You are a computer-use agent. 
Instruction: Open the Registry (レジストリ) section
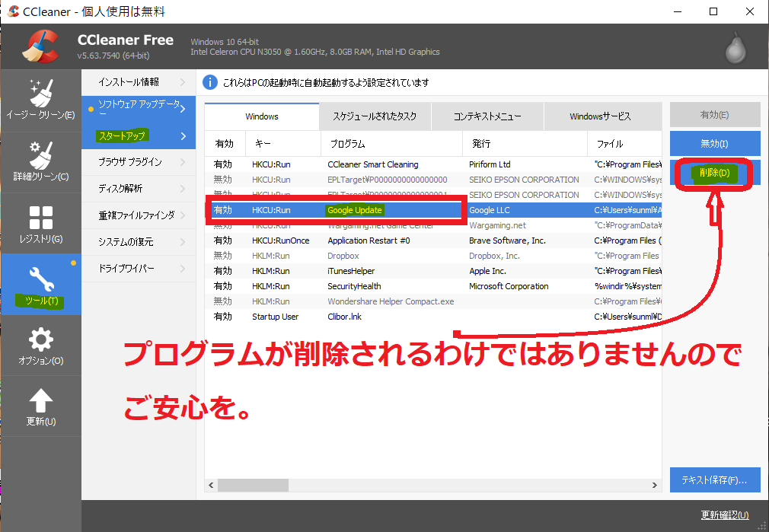click(x=40, y=224)
